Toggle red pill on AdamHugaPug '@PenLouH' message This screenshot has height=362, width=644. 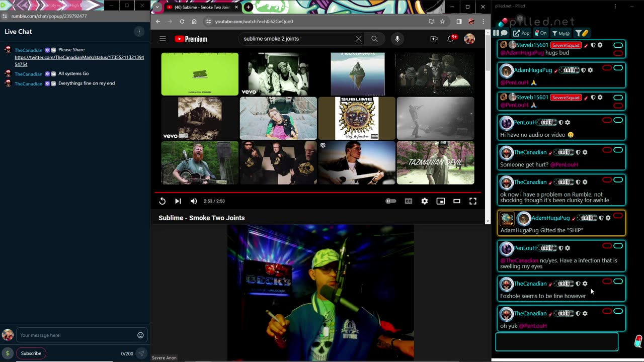607,68
